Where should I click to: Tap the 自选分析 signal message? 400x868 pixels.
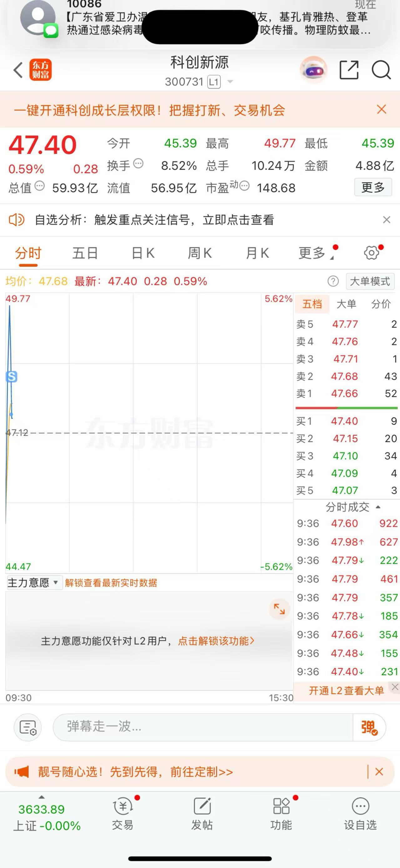tap(154, 220)
